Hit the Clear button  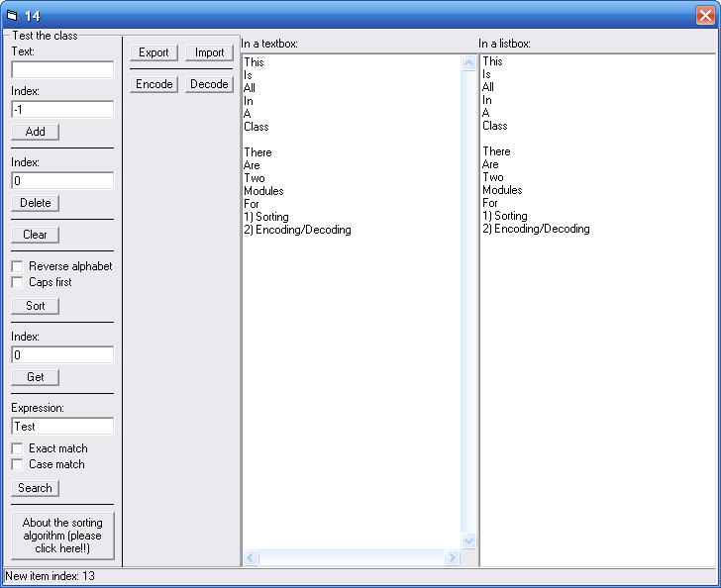(x=36, y=235)
